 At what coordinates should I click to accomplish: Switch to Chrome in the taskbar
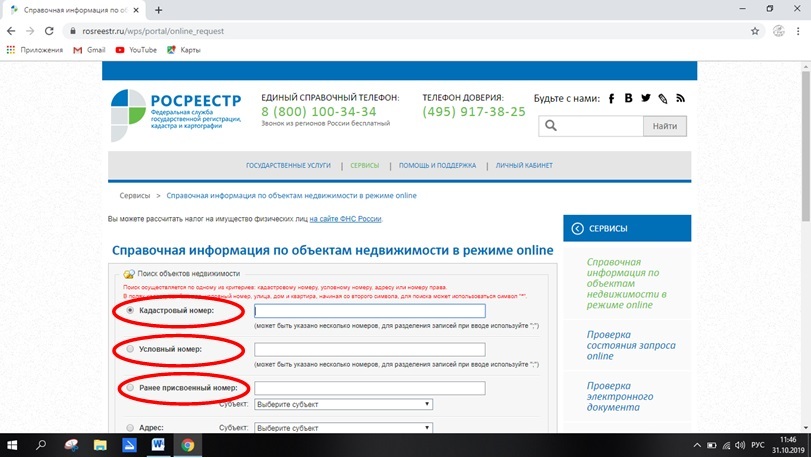coord(187,445)
